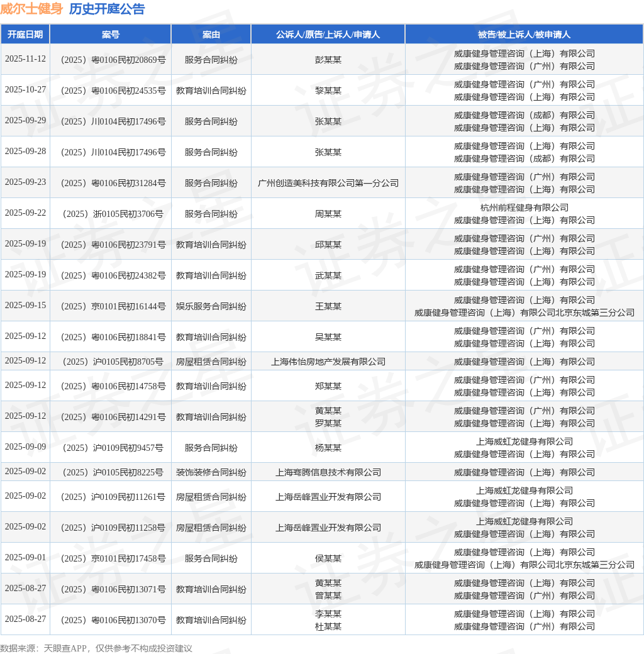Select case number 粤0106民初18841号
This screenshot has height=654, width=644.
click(x=113, y=337)
